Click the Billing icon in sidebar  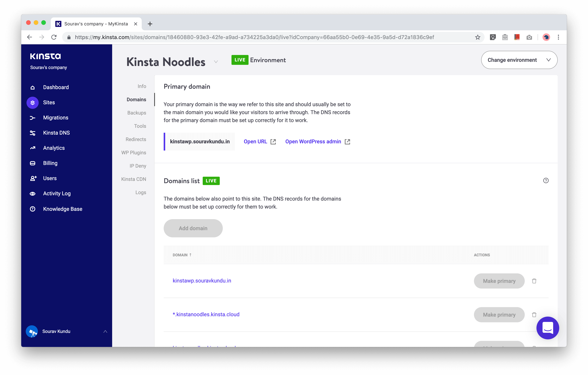[33, 163]
